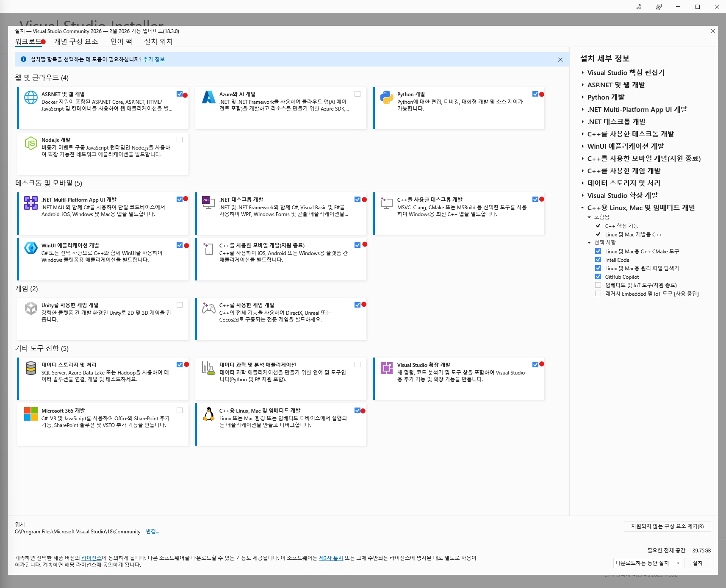Viewport: 726px width, 588px height.
Task: Check the 데이터 과학 및 분석 workload
Action: pyautogui.click(x=357, y=365)
